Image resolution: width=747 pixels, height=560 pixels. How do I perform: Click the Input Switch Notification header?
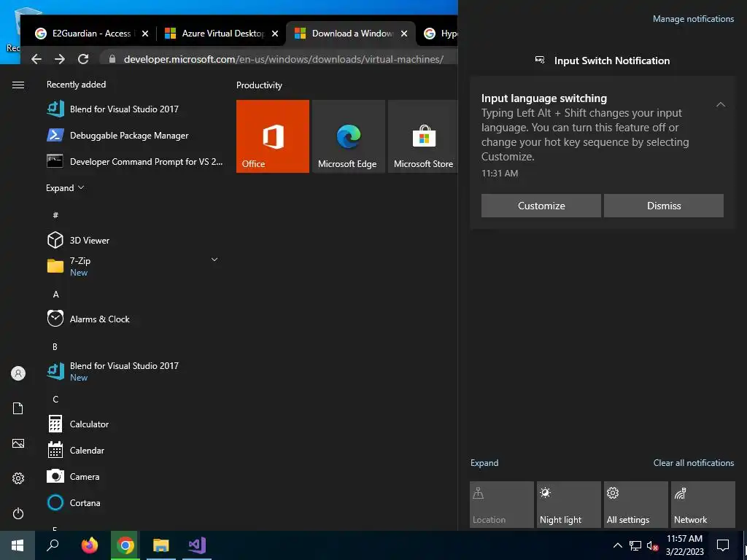tap(612, 61)
